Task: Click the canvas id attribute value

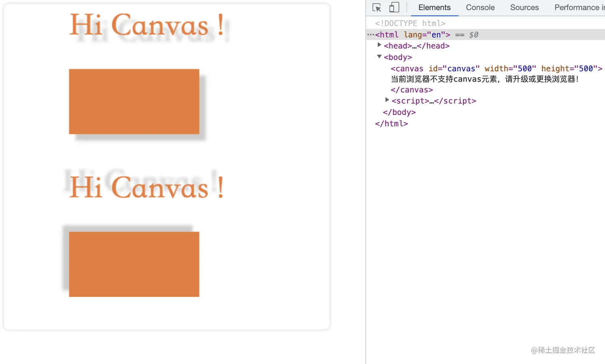Action: (461, 68)
